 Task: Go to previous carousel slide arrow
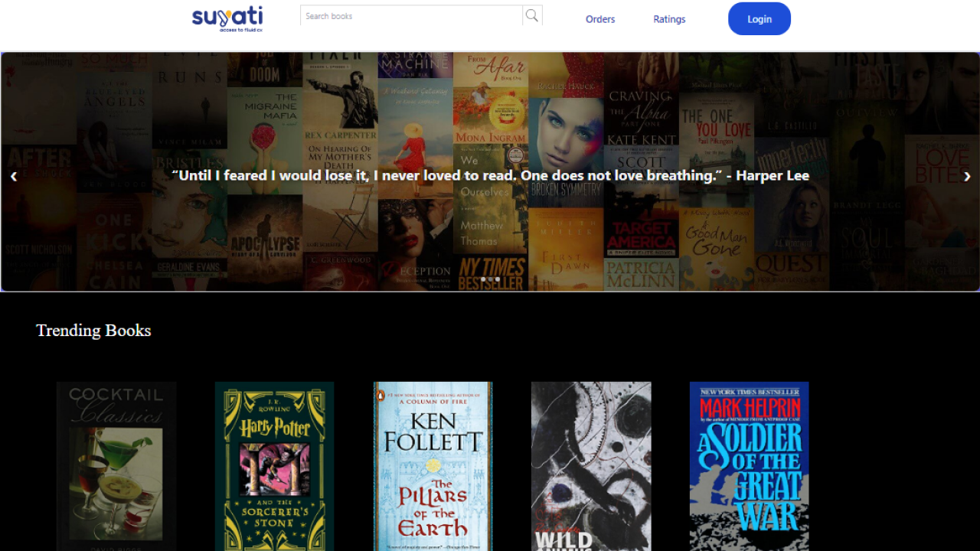pyautogui.click(x=14, y=176)
